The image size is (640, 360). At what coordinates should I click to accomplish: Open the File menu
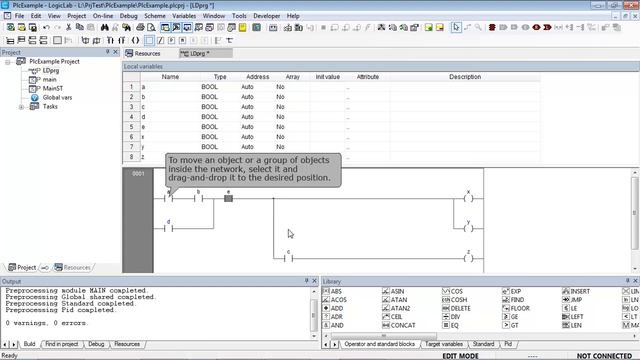pos(19,16)
